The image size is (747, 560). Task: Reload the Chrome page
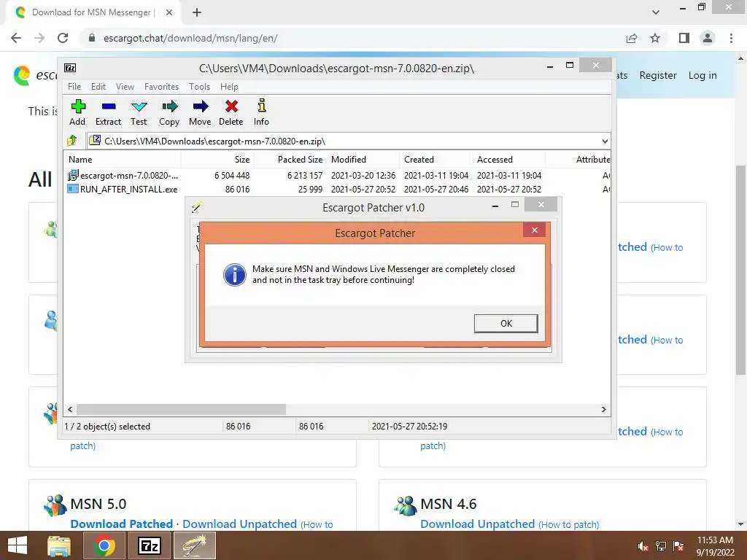[63, 38]
